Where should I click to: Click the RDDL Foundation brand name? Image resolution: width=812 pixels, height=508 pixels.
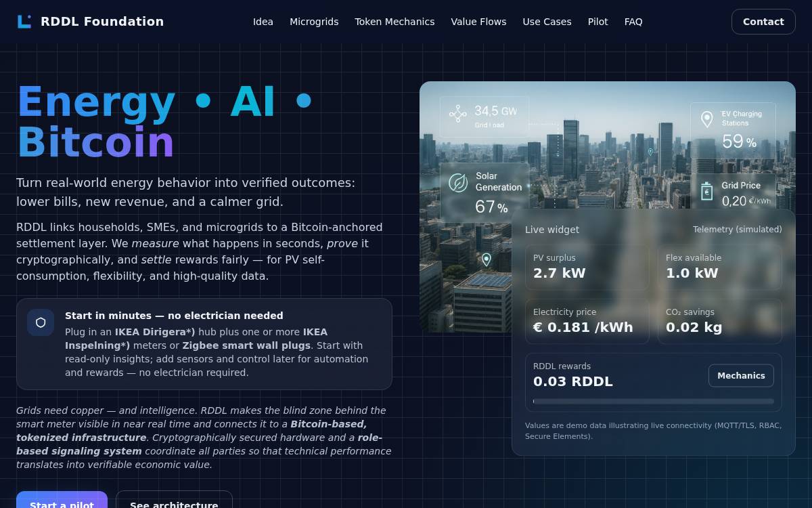pos(102,22)
